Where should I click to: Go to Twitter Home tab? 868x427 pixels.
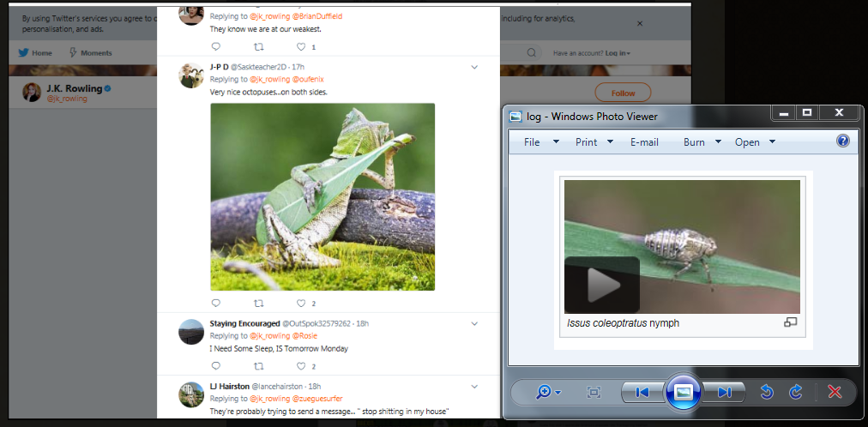(x=35, y=53)
